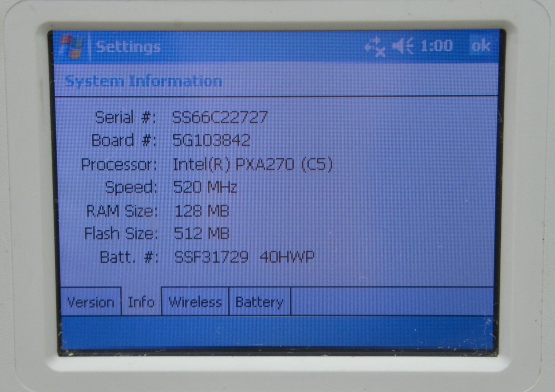Go to the Battery tab
The width and height of the screenshot is (555, 392).
click(x=259, y=302)
